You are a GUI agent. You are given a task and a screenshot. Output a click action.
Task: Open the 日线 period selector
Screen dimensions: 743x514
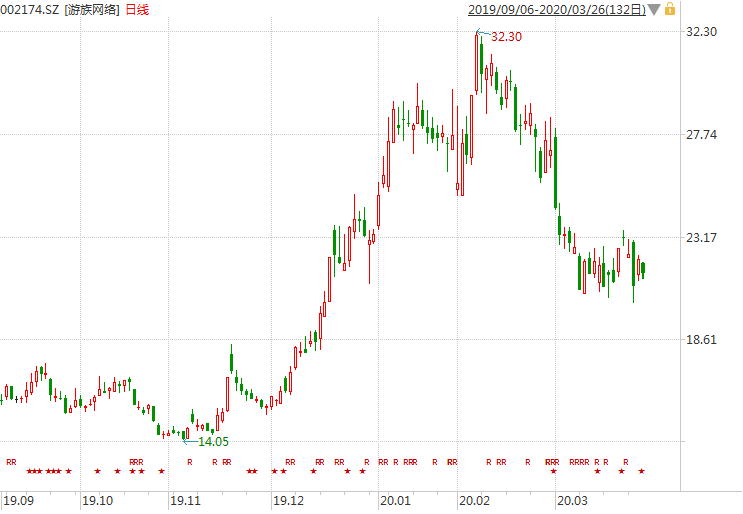[139, 10]
